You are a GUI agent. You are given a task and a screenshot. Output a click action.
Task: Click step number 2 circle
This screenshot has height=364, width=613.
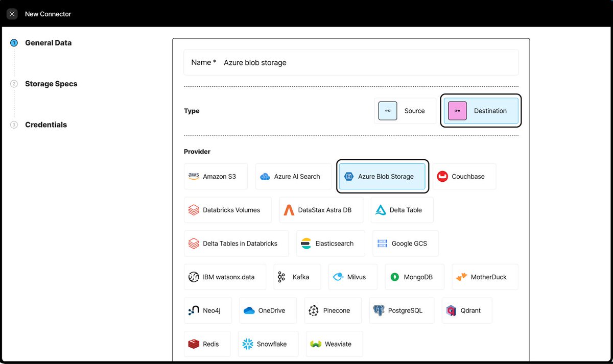click(14, 84)
